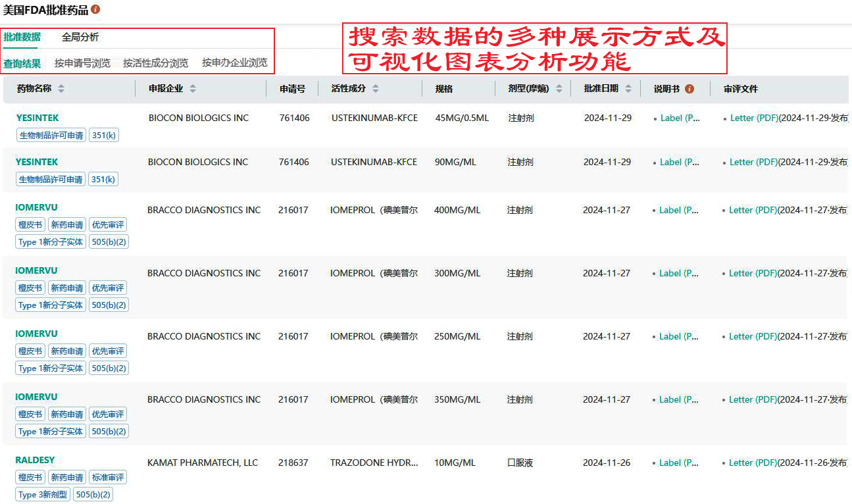Click the 250MG/ML specification cell

457,336
